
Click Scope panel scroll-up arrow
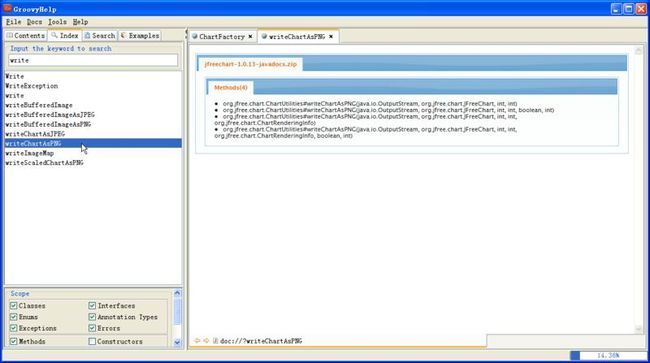coord(177,293)
